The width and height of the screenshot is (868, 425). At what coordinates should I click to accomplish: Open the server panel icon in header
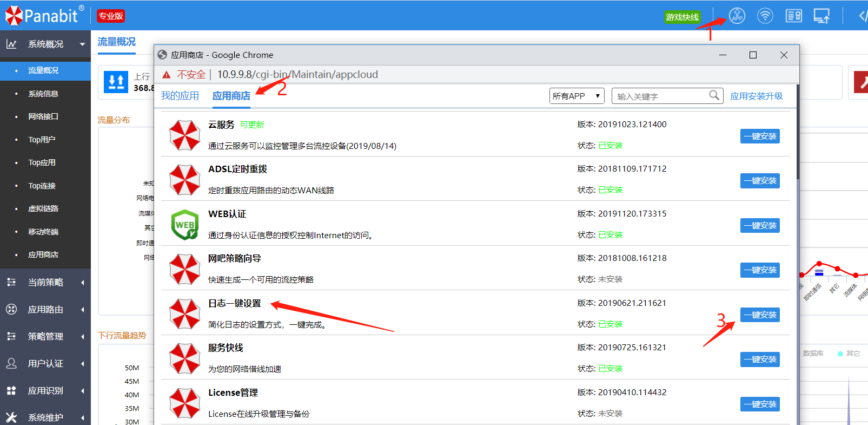pyautogui.click(x=793, y=16)
